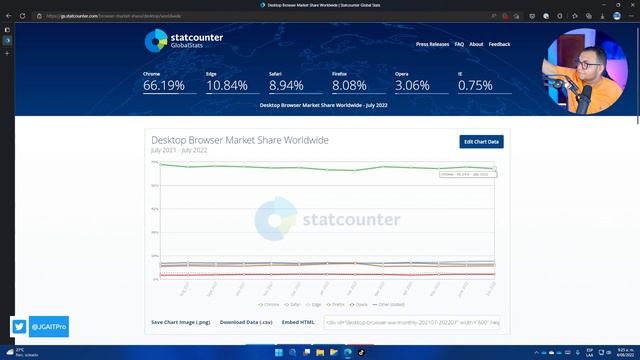Open the weather widget on taskbar
Viewport: 640px width, 360px height.
(23, 352)
